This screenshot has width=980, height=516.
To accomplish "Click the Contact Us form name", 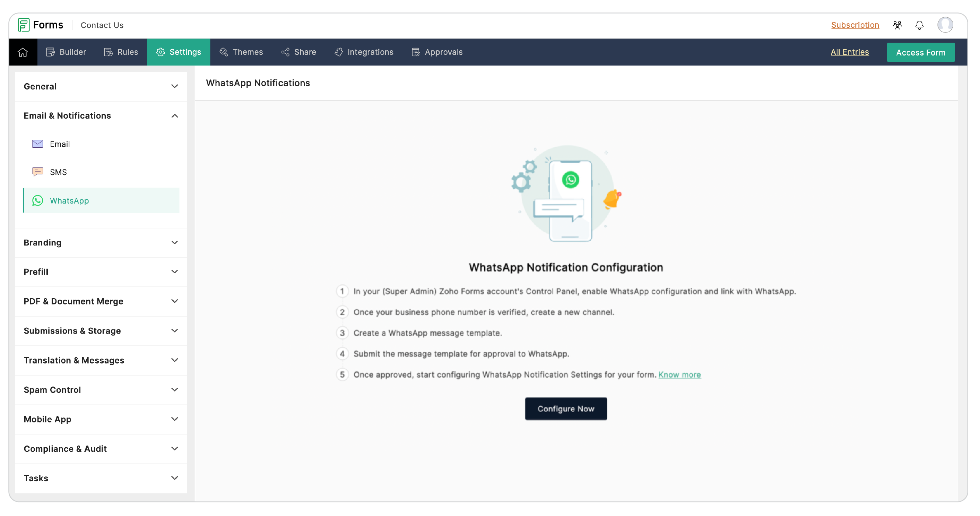I will click(x=102, y=25).
